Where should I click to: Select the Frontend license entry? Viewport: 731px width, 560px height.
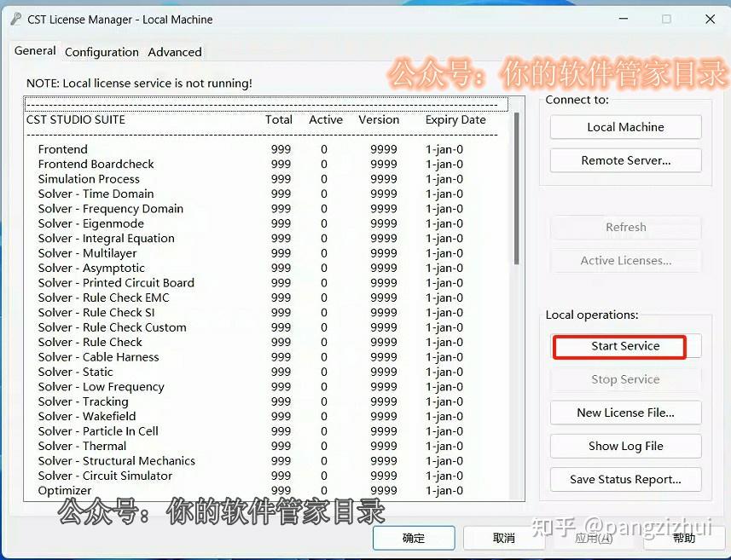[x=62, y=149]
